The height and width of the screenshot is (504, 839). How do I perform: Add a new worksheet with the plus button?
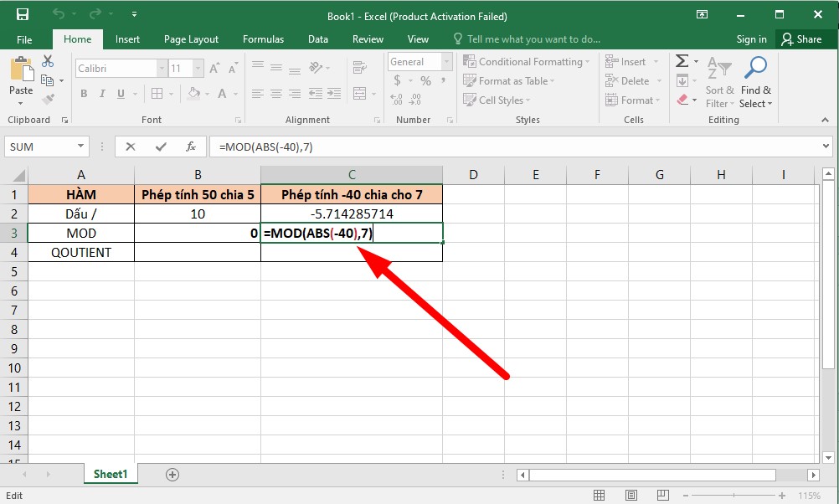tap(172, 474)
